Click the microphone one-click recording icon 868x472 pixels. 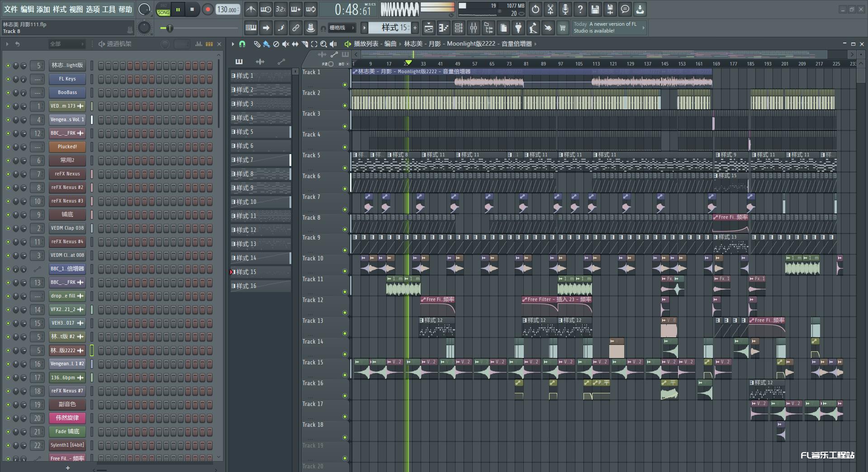tap(565, 9)
